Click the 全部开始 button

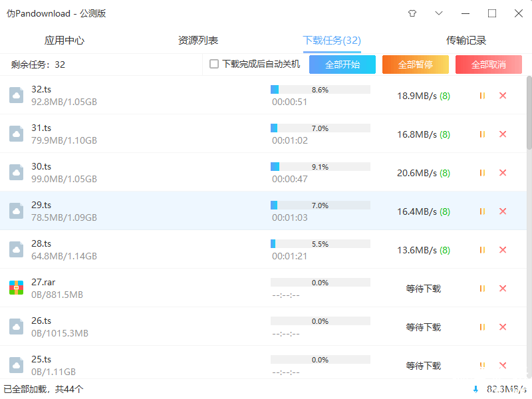(x=342, y=65)
